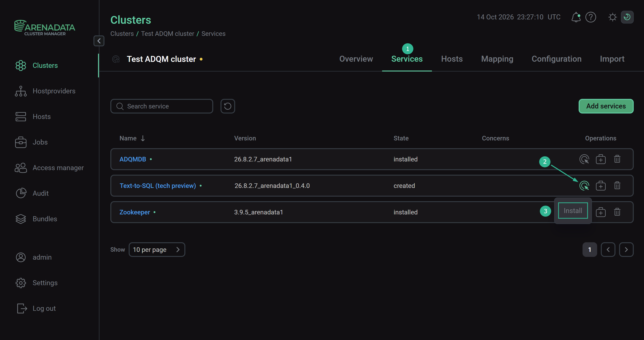Switch to dark theme moon icon
This screenshot has width=644, height=340.
(x=627, y=17)
